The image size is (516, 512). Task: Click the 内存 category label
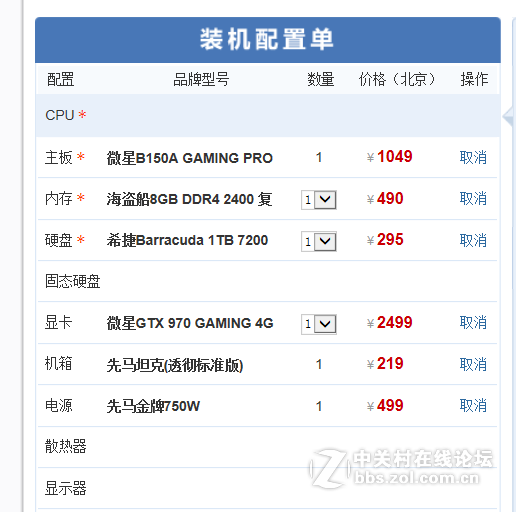click(x=59, y=199)
